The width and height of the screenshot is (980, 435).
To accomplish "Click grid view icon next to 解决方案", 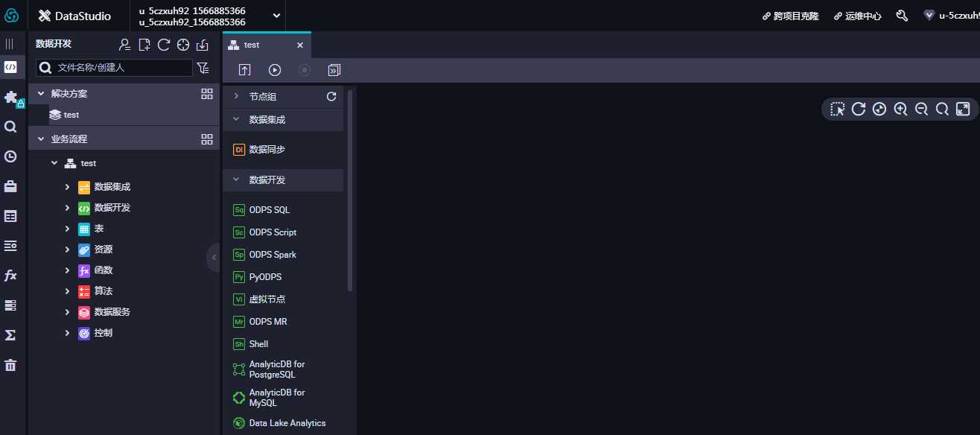I will [208, 94].
